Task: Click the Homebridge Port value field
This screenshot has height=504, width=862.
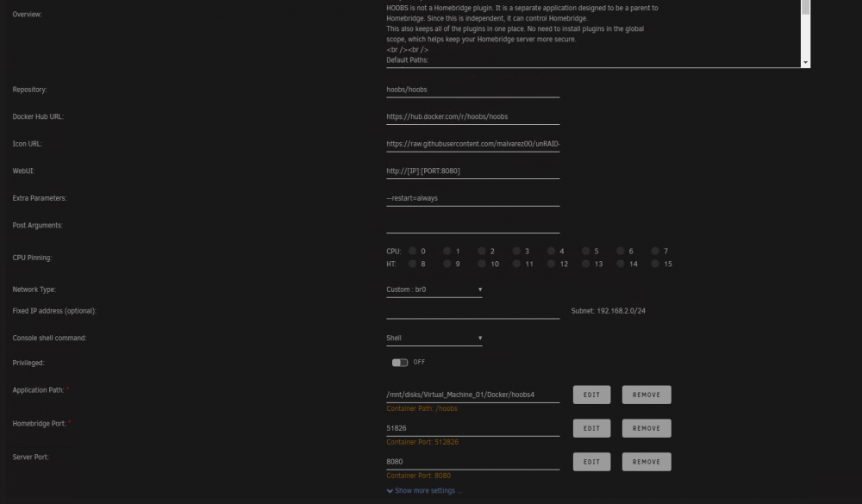Action: click(472, 428)
